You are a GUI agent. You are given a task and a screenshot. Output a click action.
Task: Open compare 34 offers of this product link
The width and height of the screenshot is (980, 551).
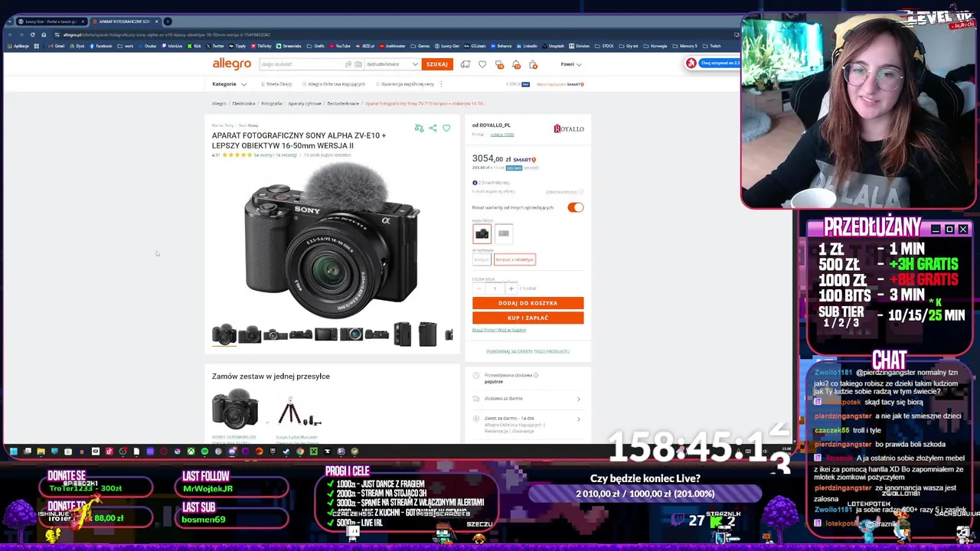528,351
